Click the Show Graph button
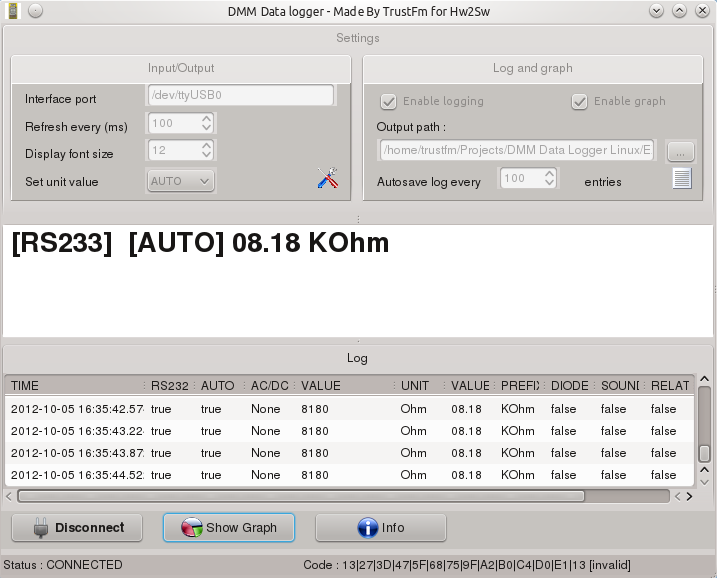Viewport: 717px width, 578px height. click(229, 528)
